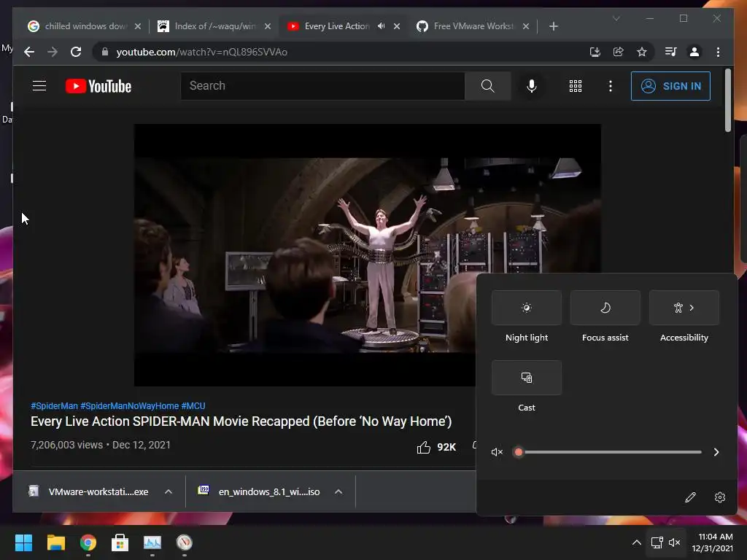Open the YouTube guide hamburger menu
Screen dimensions: 747x560
(x=39, y=86)
